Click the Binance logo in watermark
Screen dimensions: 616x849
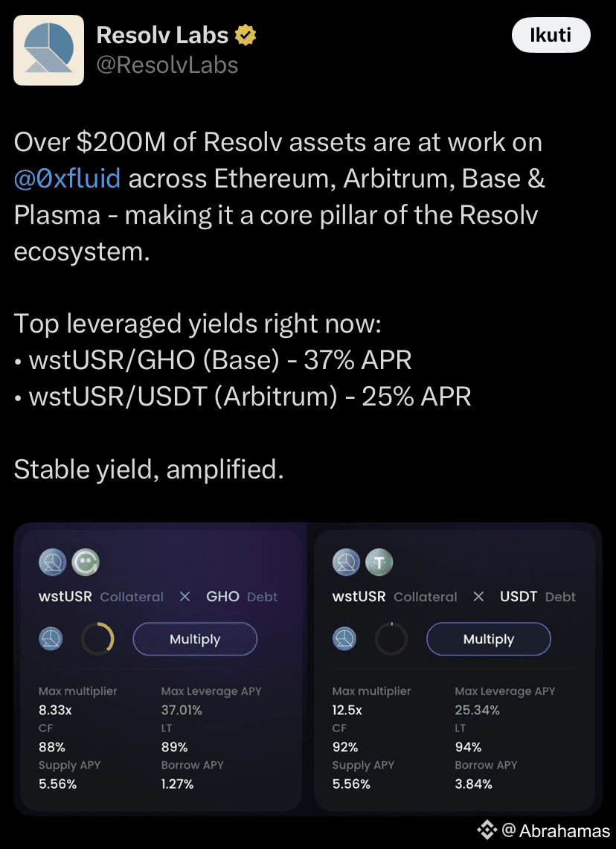point(487,830)
